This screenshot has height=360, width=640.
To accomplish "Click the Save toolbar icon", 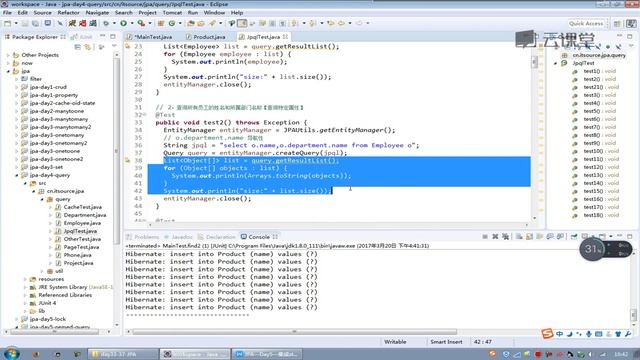I will pos(25,24).
